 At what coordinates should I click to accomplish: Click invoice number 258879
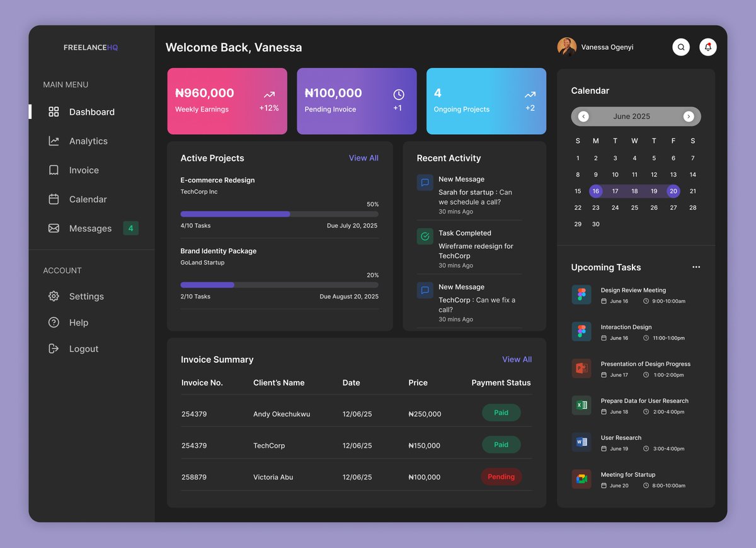pyautogui.click(x=194, y=477)
